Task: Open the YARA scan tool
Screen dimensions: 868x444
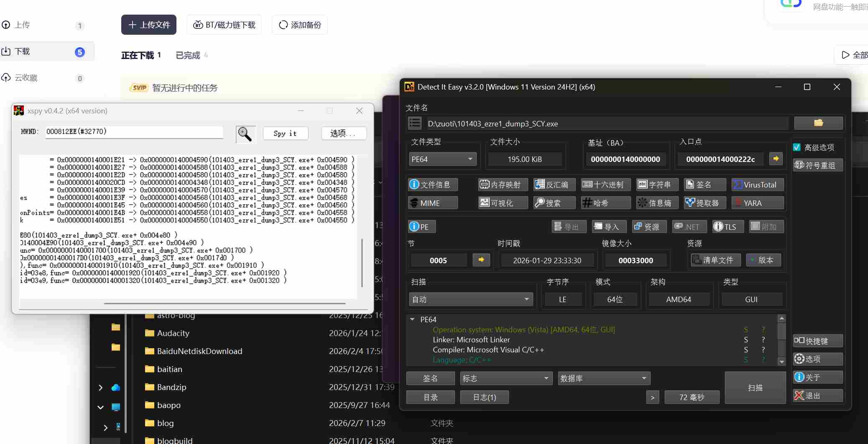Action: pyautogui.click(x=758, y=203)
